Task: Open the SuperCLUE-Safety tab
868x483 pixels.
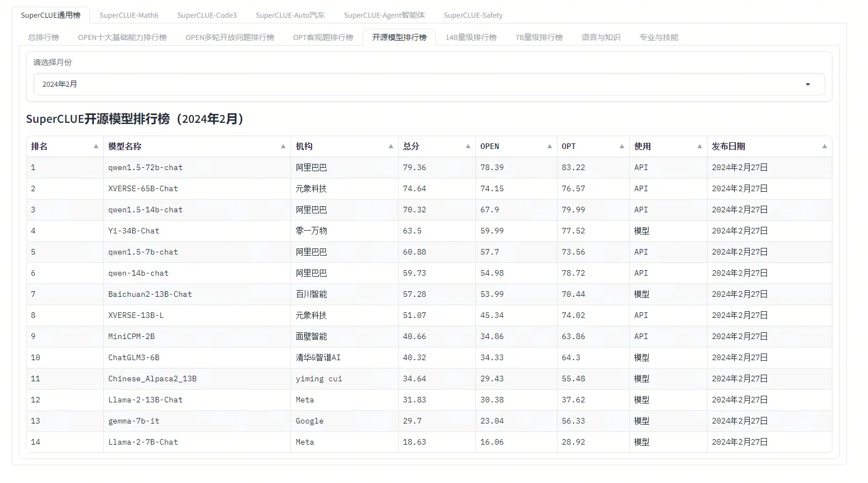Action: (x=473, y=15)
